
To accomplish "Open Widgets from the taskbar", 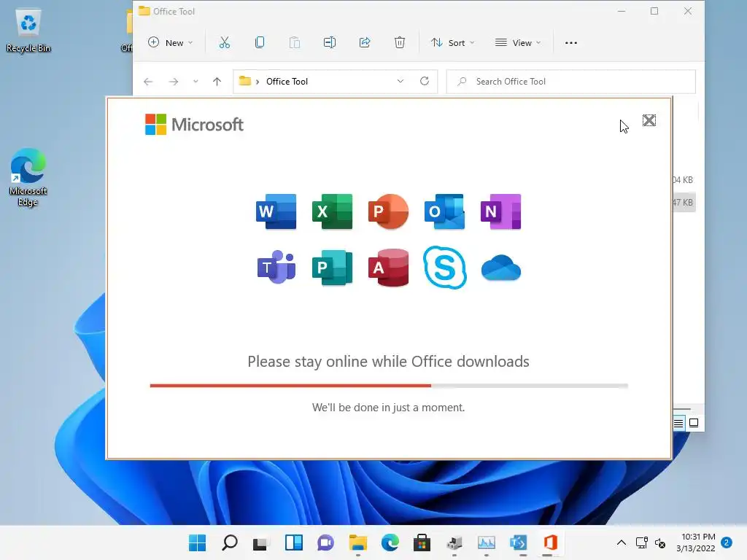I will click(293, 542).
